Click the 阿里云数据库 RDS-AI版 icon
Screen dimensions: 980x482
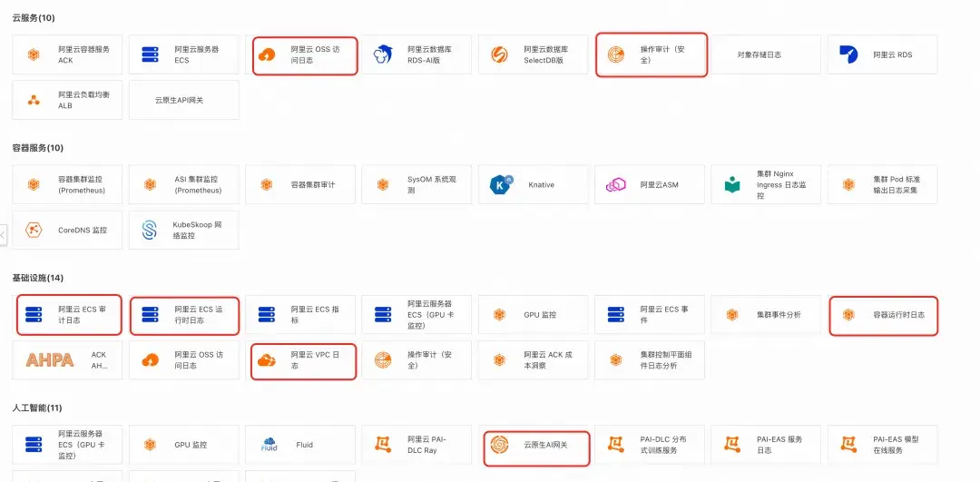tap(383, 54)
